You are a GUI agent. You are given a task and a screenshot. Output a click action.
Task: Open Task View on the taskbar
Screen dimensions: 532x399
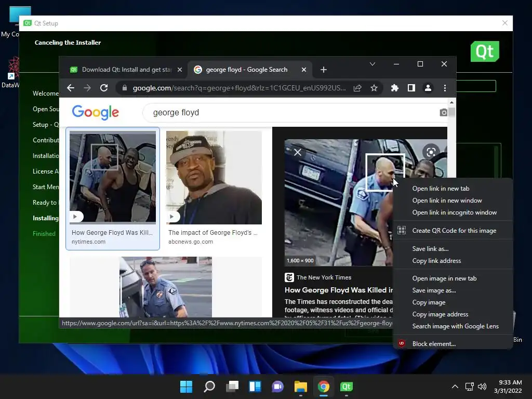pos(232,387)
